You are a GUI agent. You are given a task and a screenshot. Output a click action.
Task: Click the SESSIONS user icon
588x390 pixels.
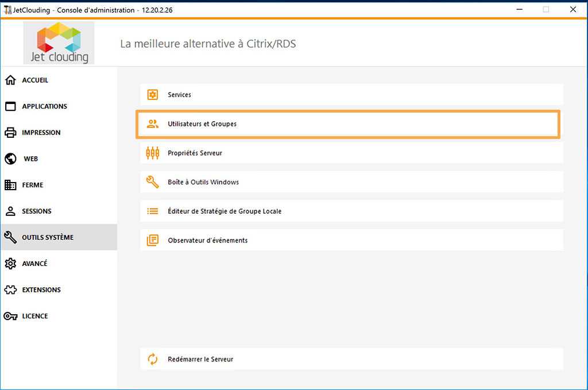pos(10,211)
